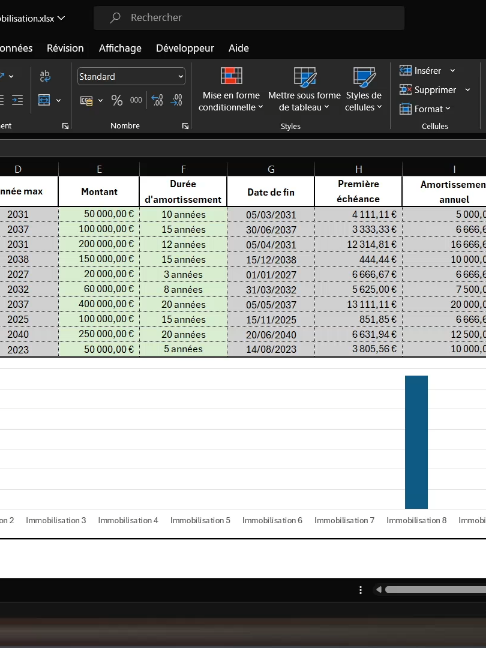This screenshot has height=648, width=486.
Task: Select cell with 444,44 € échéance
Action: (x=358, y=260)
